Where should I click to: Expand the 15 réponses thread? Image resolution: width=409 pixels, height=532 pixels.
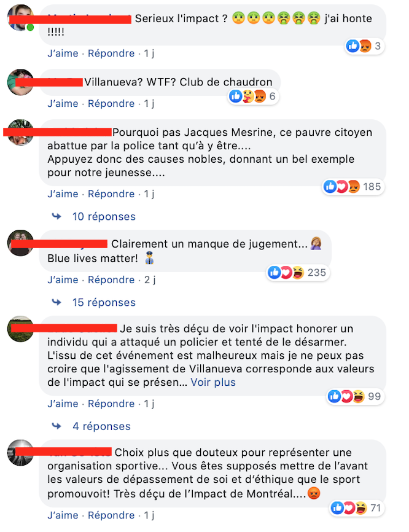pos(104,302)
